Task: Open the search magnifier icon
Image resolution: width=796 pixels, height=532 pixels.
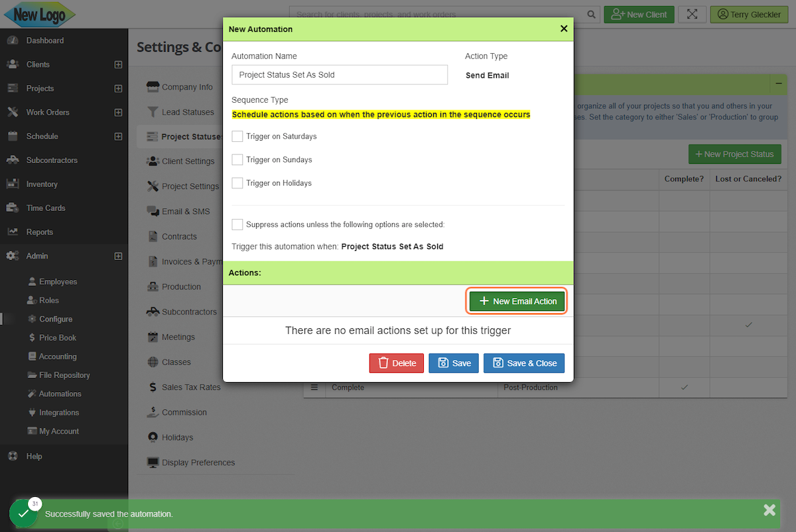Action: pos(590,14)
